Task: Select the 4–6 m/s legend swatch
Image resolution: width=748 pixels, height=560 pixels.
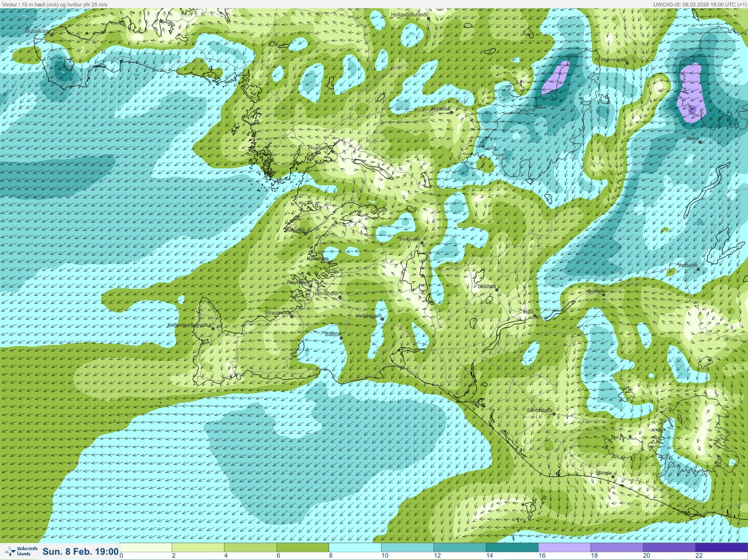Action: coord(251,548)
